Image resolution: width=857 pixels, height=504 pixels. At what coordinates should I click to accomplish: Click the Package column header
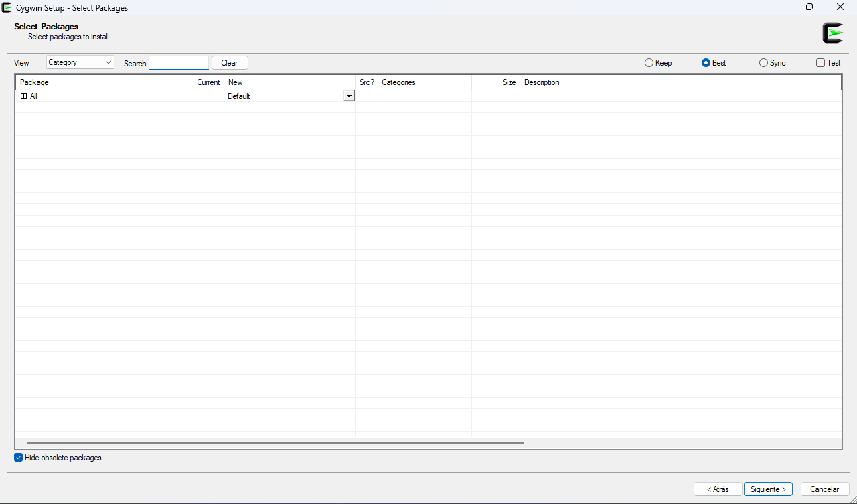click(104, 82)
